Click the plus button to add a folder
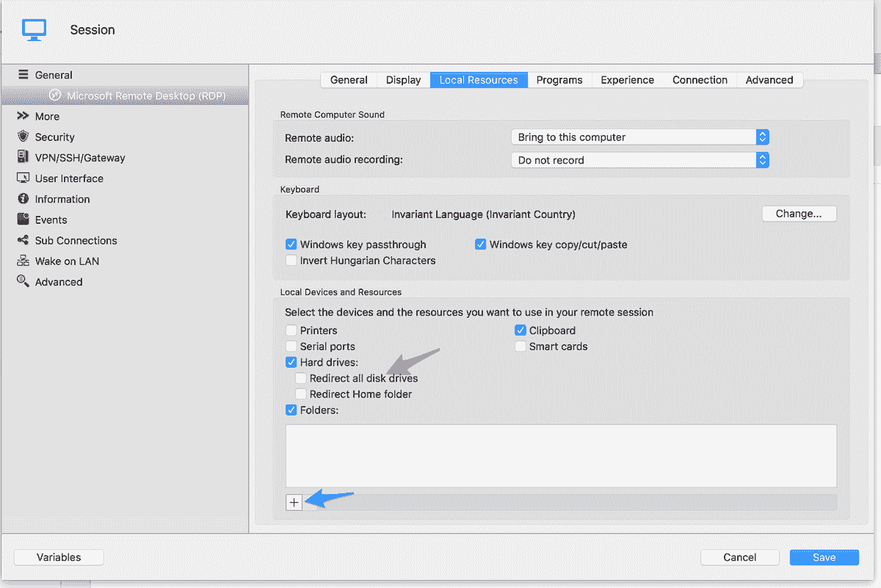The image size is (881, 588). click(294, 501)
